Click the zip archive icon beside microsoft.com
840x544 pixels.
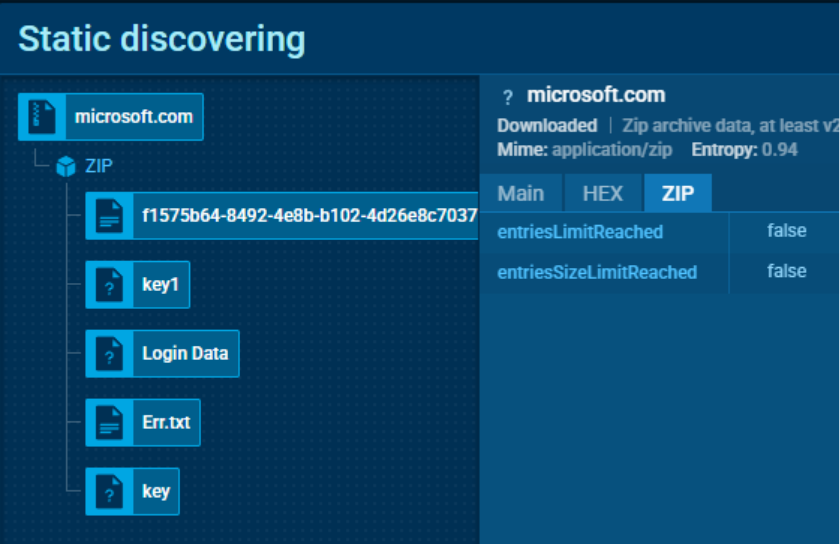pyautogui.click(x=42, y=117)
